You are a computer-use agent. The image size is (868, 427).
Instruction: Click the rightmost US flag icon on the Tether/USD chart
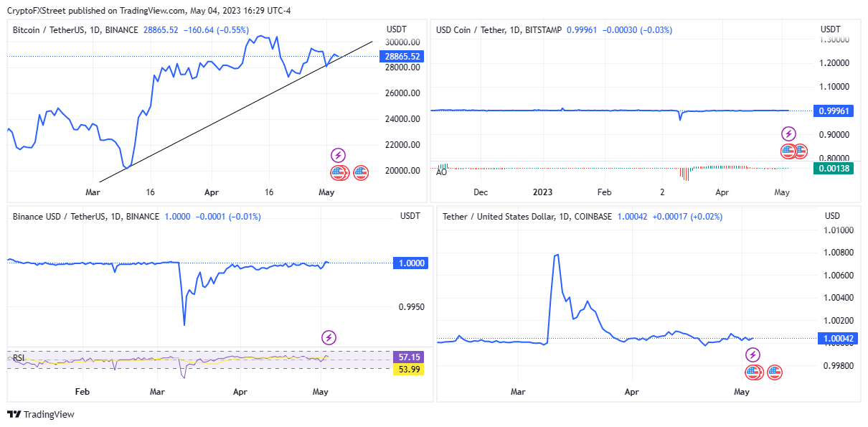coord(774,372)
